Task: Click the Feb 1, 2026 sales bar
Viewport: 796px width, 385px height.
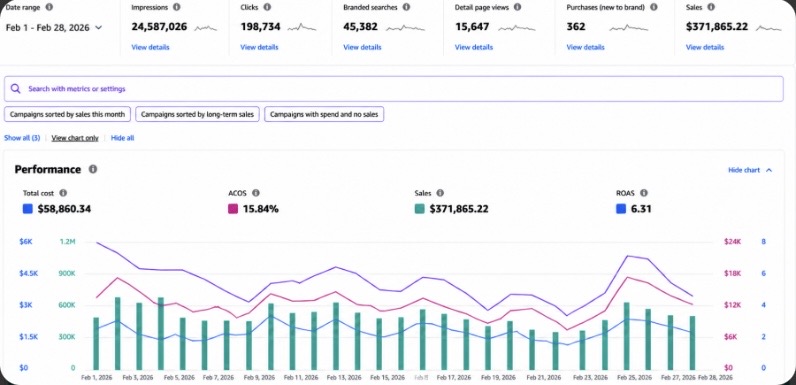Action: pyautogui.click(x=96, y=343)
